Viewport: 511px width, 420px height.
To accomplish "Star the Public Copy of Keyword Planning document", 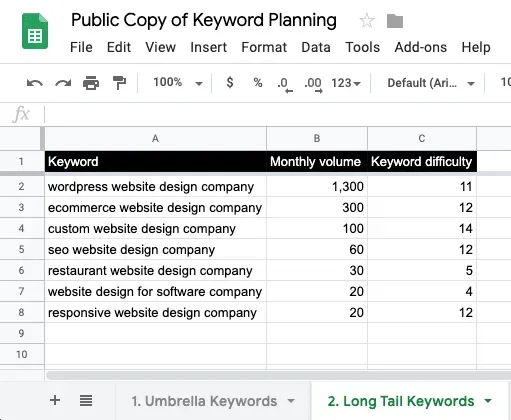I will point(367,21).
